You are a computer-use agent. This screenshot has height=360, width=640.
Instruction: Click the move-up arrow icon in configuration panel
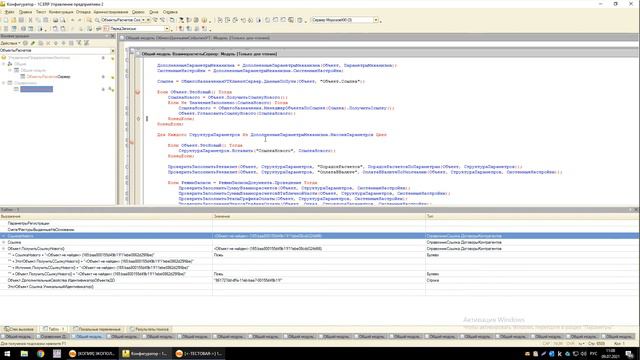pos(56,43)
